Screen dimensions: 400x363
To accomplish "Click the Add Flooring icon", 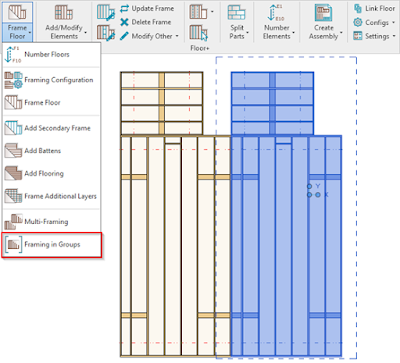I will point(13,173).
